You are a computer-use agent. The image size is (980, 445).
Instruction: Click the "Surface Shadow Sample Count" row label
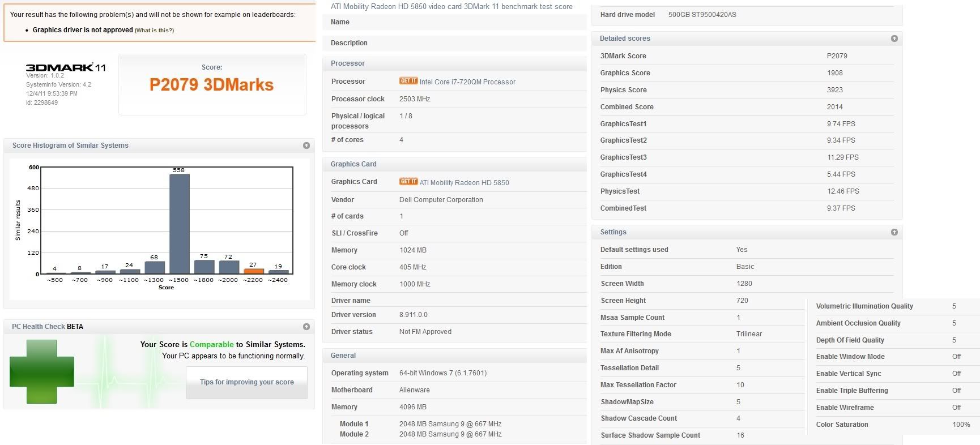coord(650,435)
